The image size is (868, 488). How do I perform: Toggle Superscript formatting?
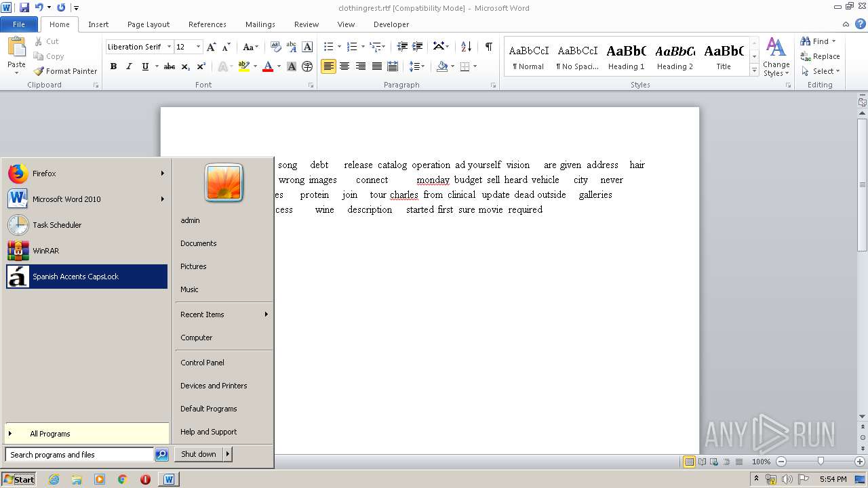tap(201, 66)
